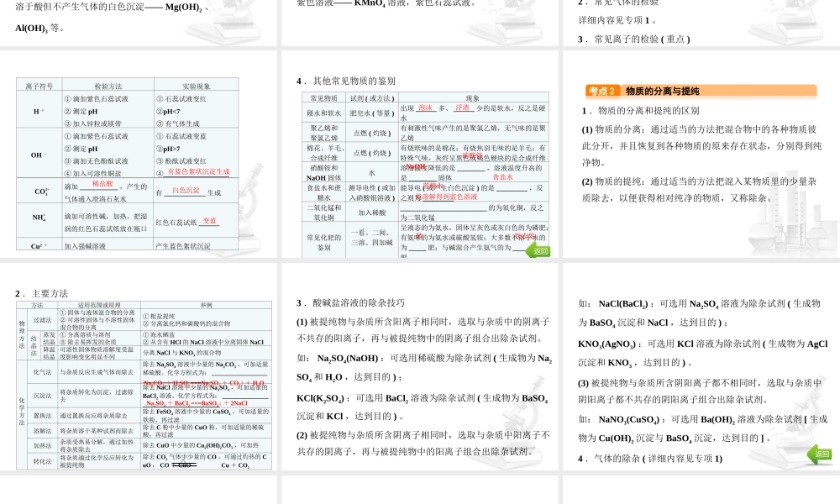Click the 离子符号 column header
This screenshot has height=504, width=840.
(39, 86)
